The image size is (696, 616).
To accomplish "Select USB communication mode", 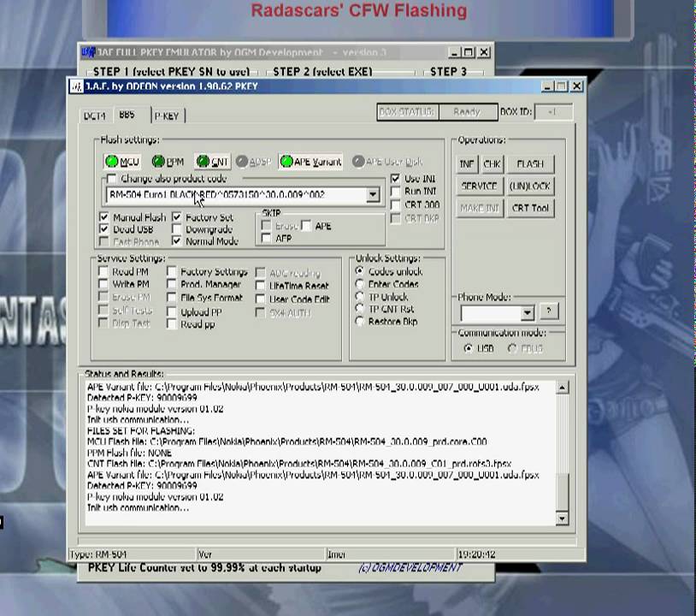I will (x=468, y=348).
